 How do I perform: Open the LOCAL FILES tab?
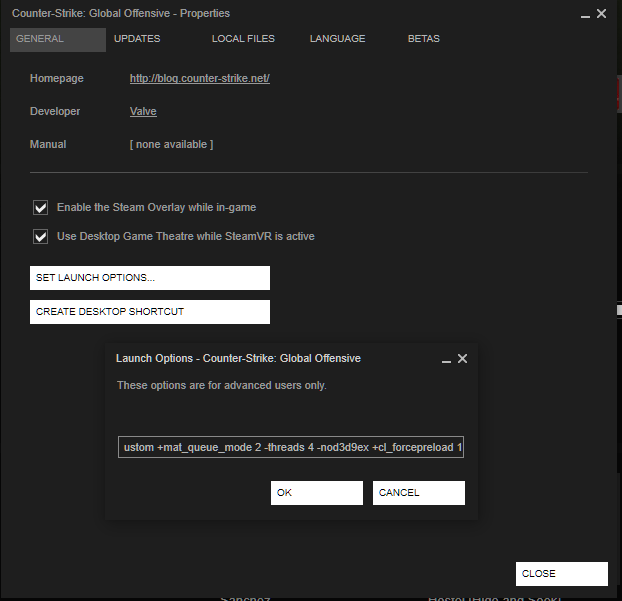point(243,39)
